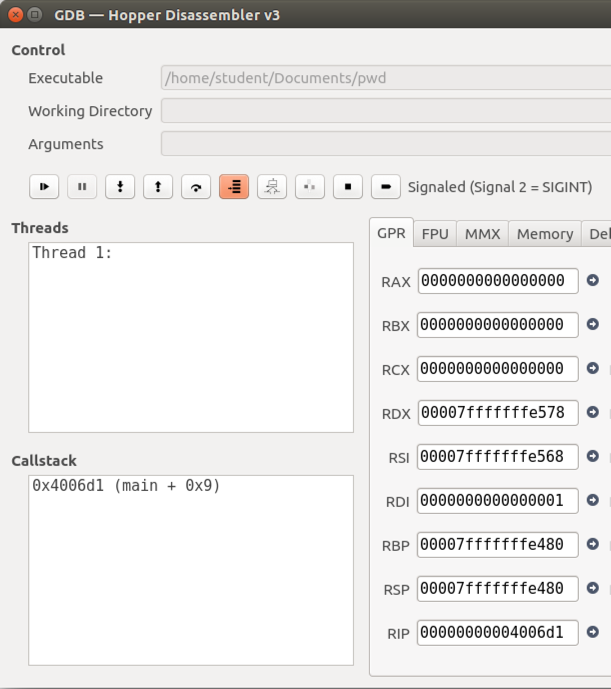Click the Step Out button
Image resolution: width=611 pixels, height=689 pixels.
[x=158, y=187]
